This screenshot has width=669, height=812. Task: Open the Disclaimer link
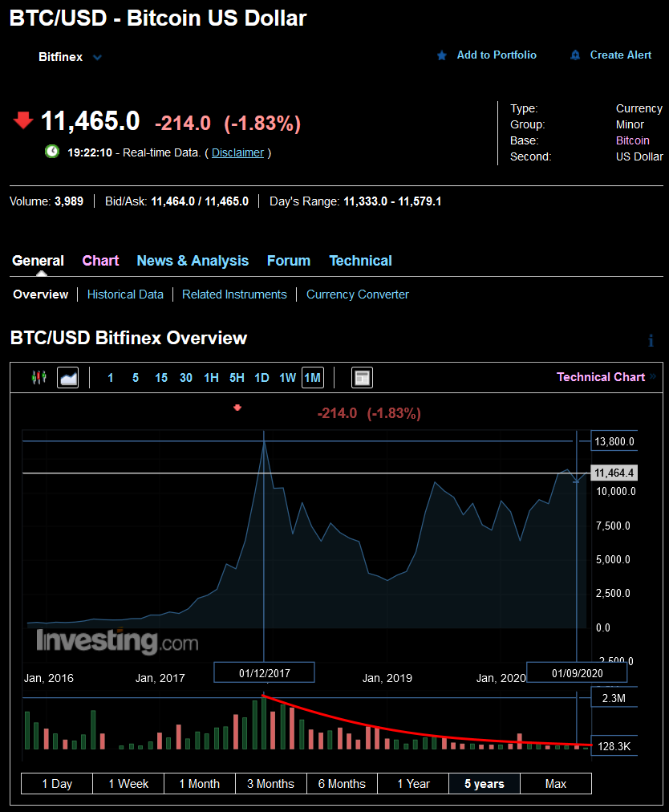click(237, 152)
